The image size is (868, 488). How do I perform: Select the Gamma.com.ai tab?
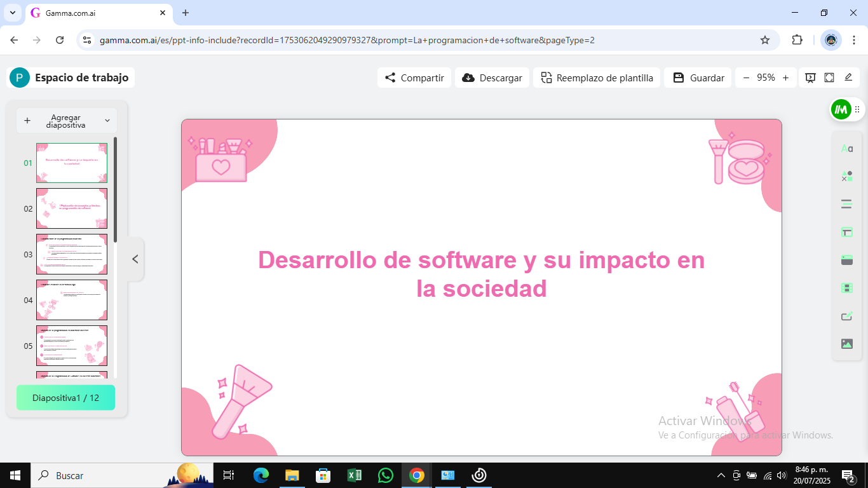[x=98, y=13]
